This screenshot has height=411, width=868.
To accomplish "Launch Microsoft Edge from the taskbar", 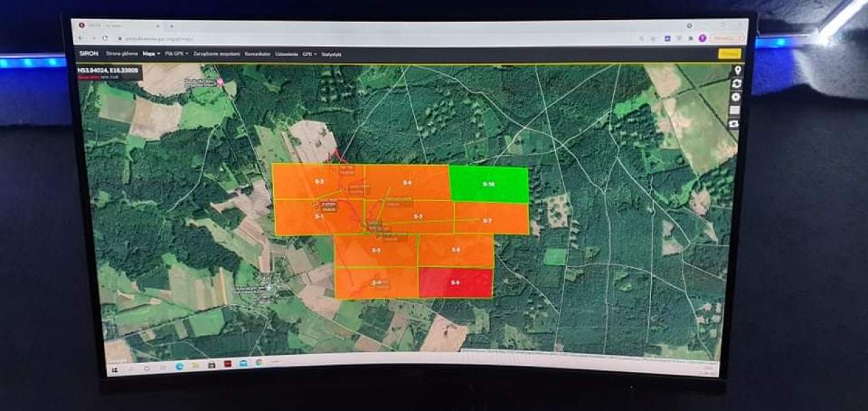I will click(179, 366).
